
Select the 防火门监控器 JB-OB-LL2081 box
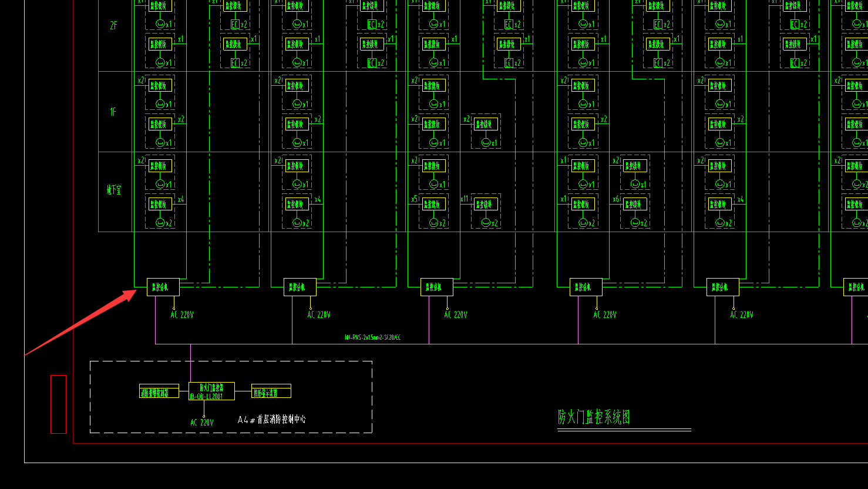coord(211,391)
